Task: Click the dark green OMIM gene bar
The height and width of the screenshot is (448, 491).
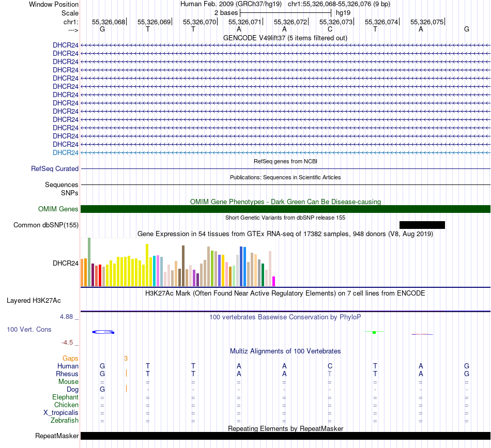Action: click(x=285, y=209)
